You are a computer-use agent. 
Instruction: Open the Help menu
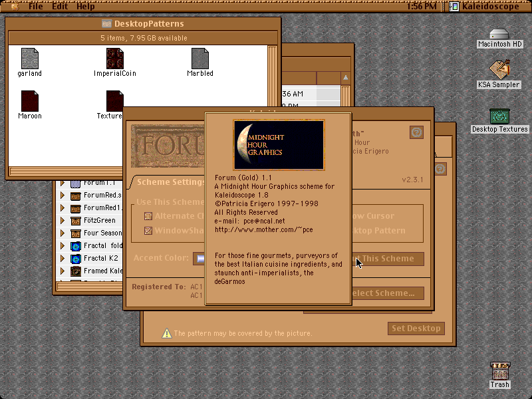pos(86,7)
